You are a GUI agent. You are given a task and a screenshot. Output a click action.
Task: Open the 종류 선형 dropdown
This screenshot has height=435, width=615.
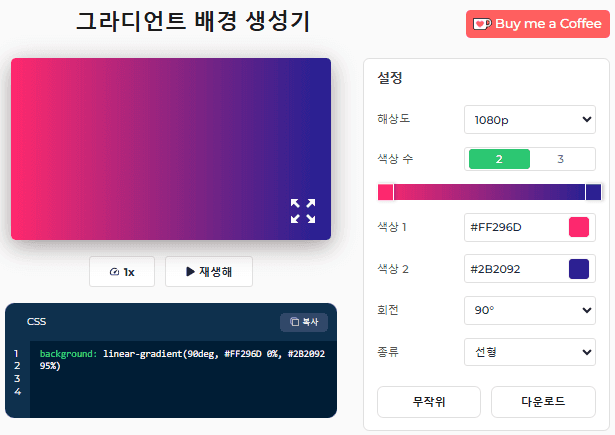click(x=530, y=352)
